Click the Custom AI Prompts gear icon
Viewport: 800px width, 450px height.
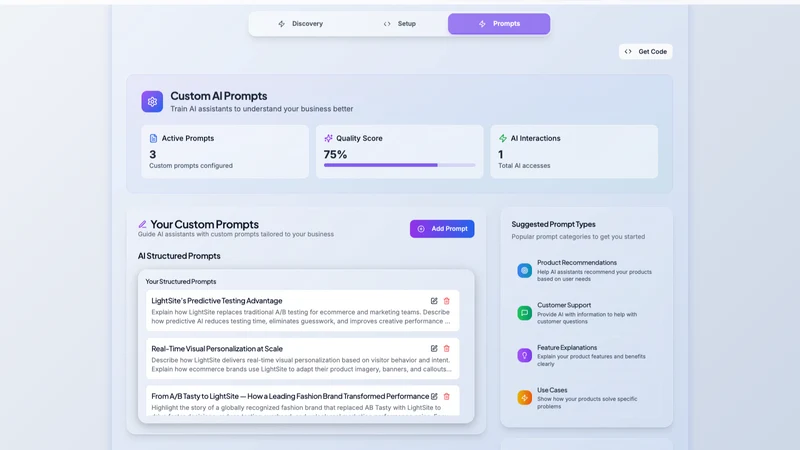tap(152, 102)
